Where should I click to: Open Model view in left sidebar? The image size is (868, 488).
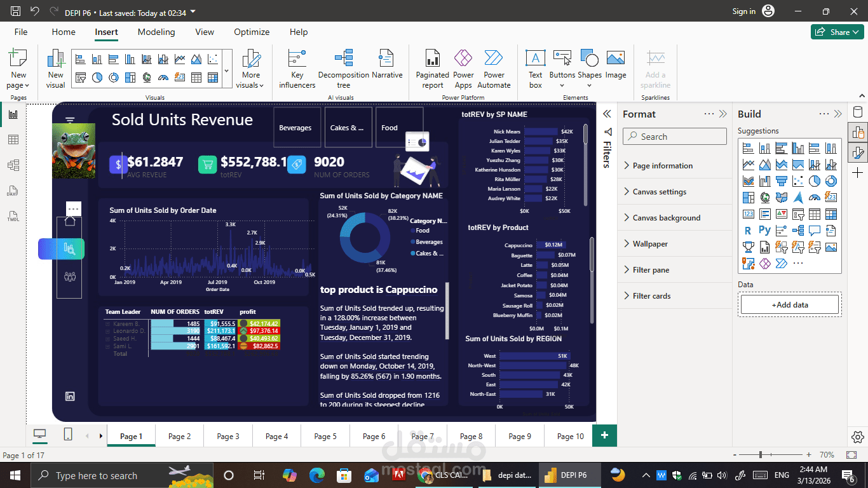[x=13, y=165]
